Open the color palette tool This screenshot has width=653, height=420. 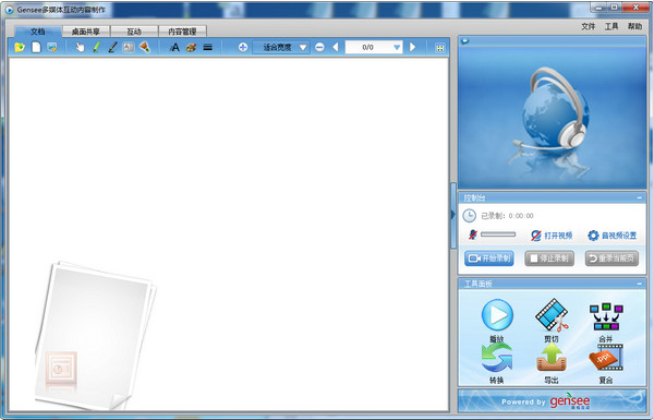[190, 47]
